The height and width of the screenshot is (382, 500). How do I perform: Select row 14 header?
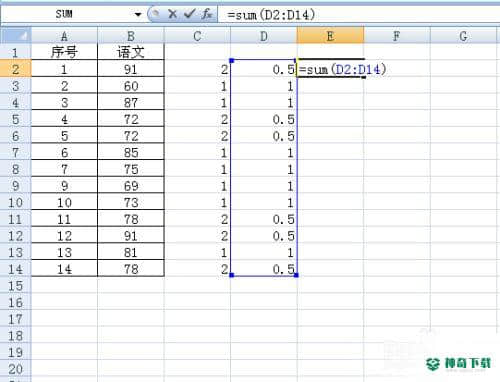pyautogui.click(x=16, y=269)
